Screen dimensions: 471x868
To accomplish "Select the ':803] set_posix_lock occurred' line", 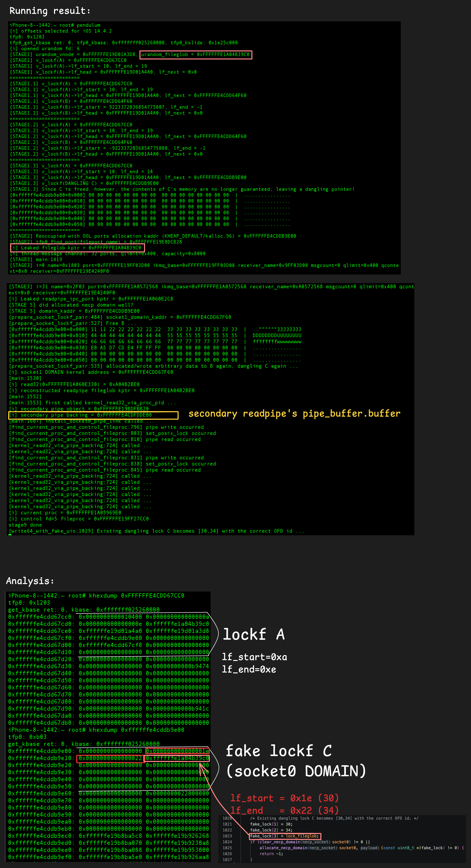I will [113, 433].
